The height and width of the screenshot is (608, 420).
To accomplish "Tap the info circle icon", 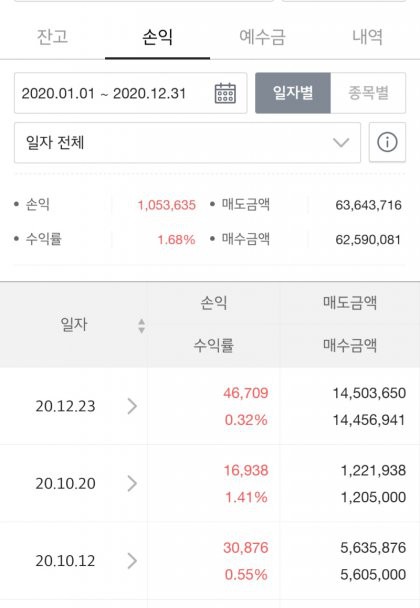I will tap(387, 142).
